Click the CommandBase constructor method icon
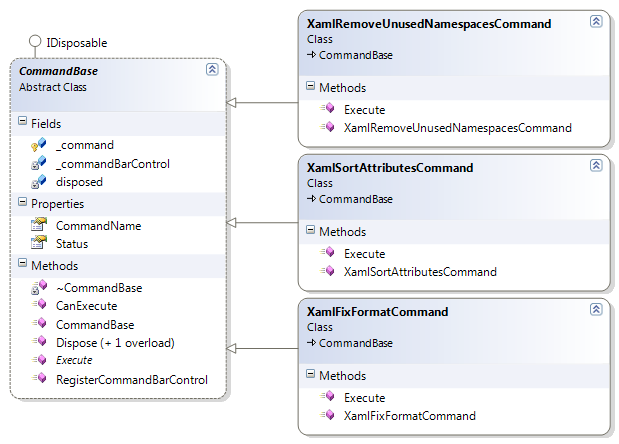Viewport: 619px width, 444px height. 39,323
